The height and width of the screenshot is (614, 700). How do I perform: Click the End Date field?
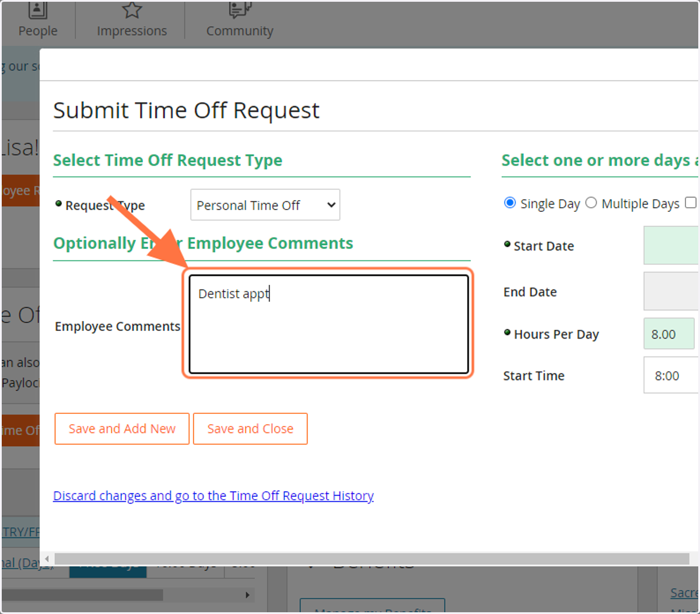(671, 291)
